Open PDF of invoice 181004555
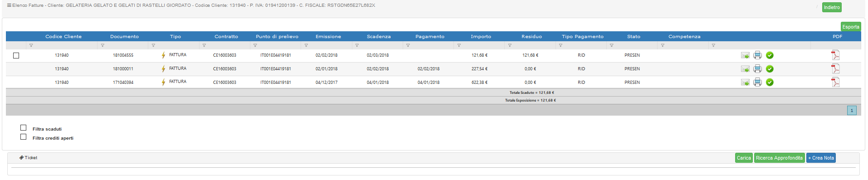 (835, 55)
